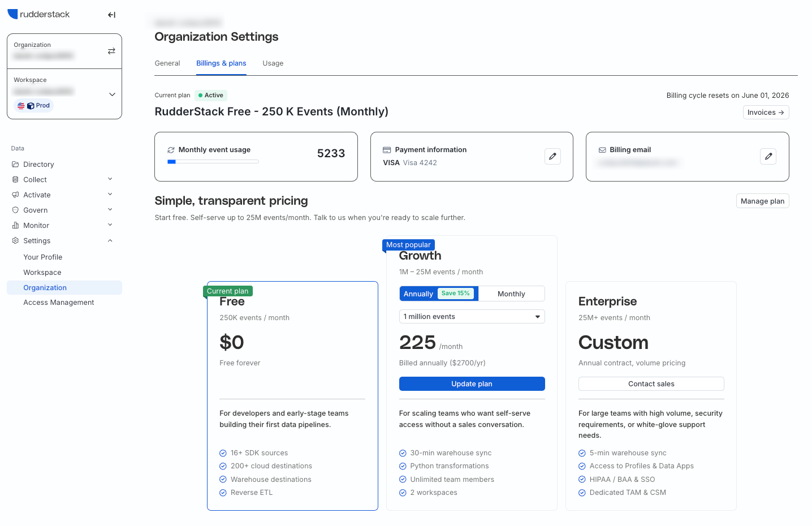Expand the Collect menu chevron
The image size is (812, 526).
[110, 179]
